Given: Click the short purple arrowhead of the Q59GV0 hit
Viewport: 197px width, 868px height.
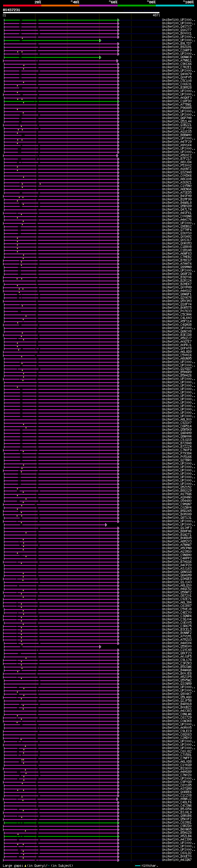Looking at the screenshot, I should click(100, 647).
